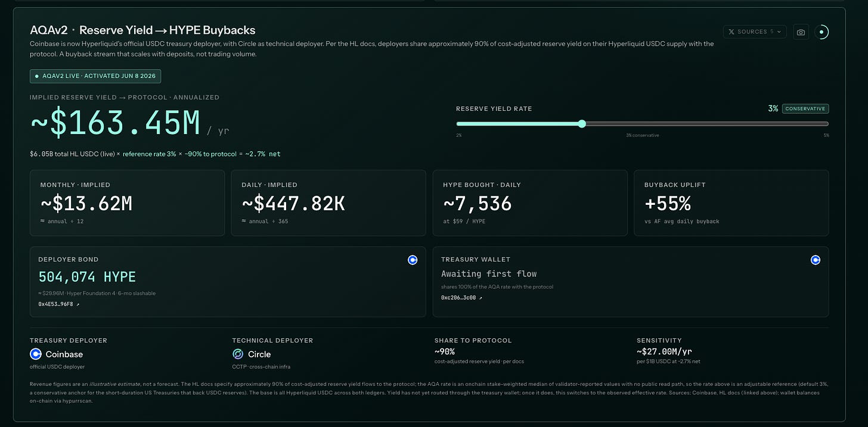Image resolution: width=868 pixels, height=427 pixels.
Task: Click the Circle logo under Technical Deployer
Action: [x=238, y=354]
